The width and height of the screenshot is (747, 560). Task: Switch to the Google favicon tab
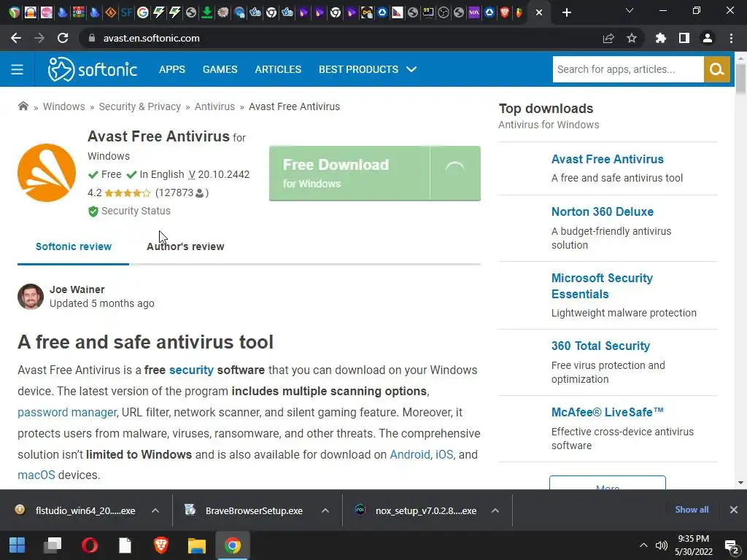[x=142, y=12]
